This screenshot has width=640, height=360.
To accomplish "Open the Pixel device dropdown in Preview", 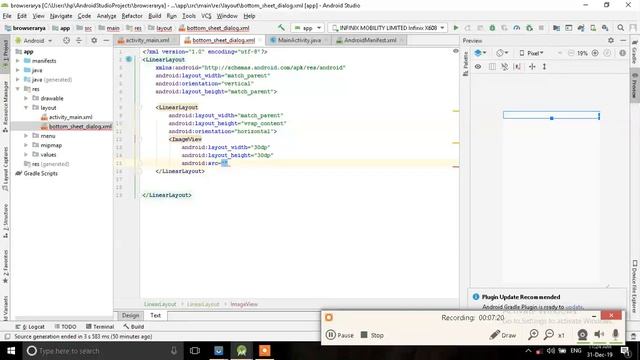I will (531, 53).
